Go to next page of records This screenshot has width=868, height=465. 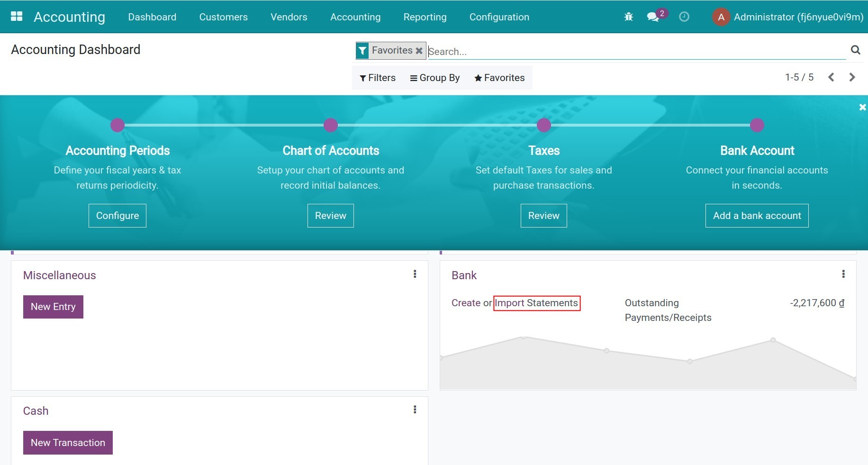pyautogui.click(x=852, y=77)
